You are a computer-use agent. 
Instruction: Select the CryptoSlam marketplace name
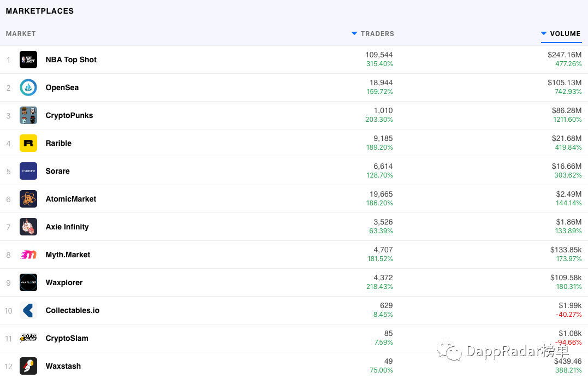(x=67, y=338)
